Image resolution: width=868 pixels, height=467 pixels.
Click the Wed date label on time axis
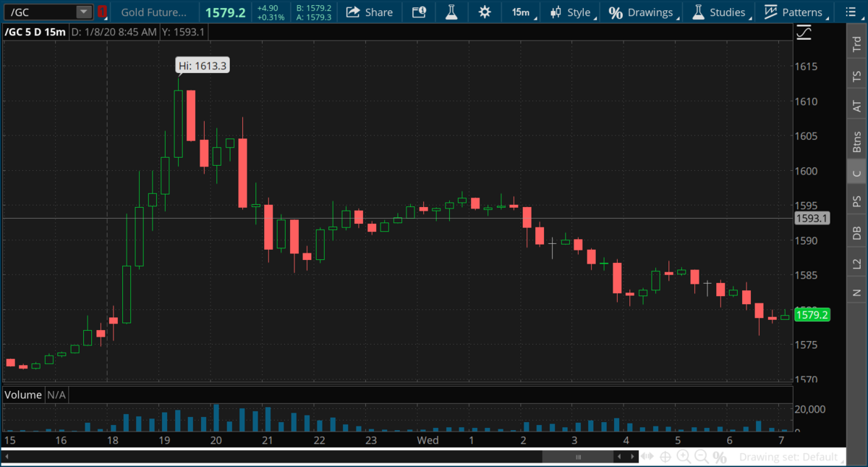427,440
